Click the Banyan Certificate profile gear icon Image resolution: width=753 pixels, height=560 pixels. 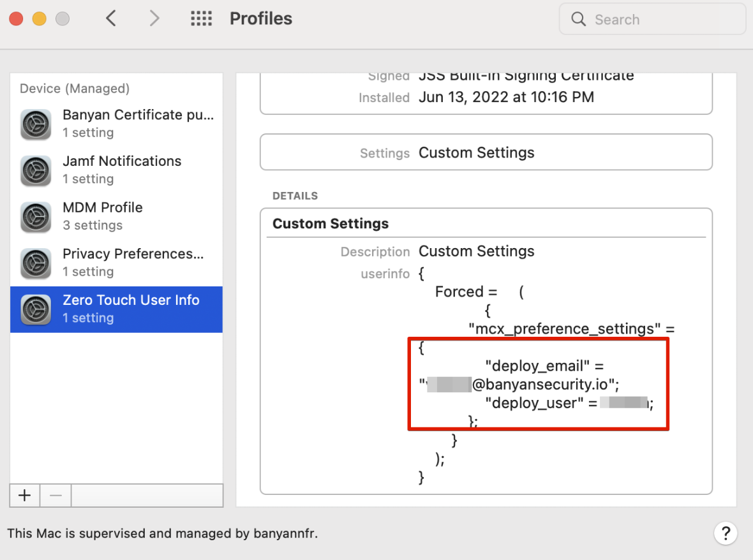36,124
